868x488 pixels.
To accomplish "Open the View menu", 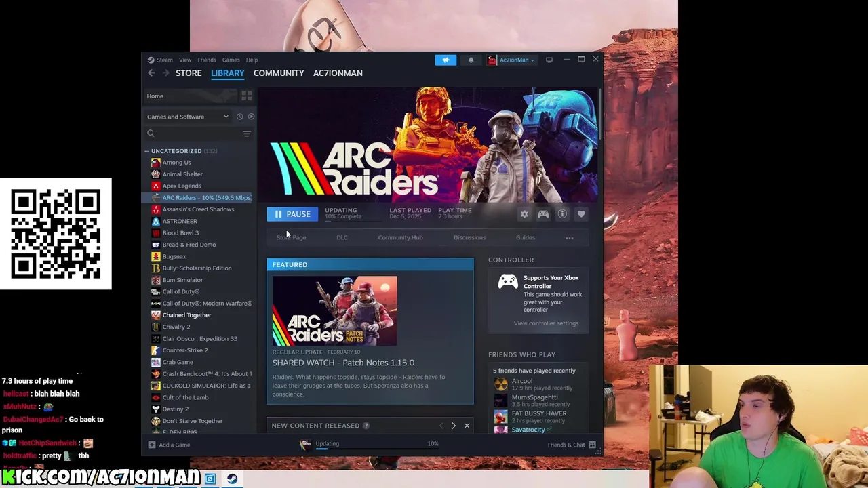I will 184,60.
